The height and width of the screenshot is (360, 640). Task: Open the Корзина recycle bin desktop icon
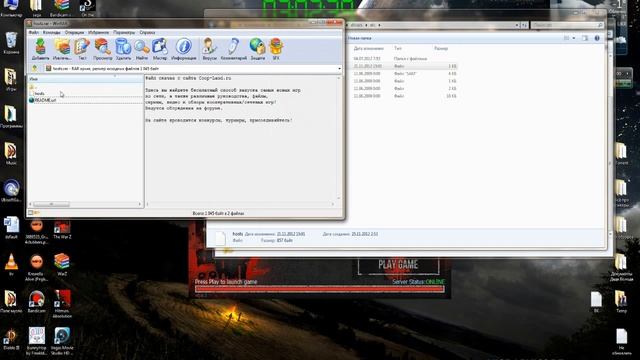click(11, 43)
